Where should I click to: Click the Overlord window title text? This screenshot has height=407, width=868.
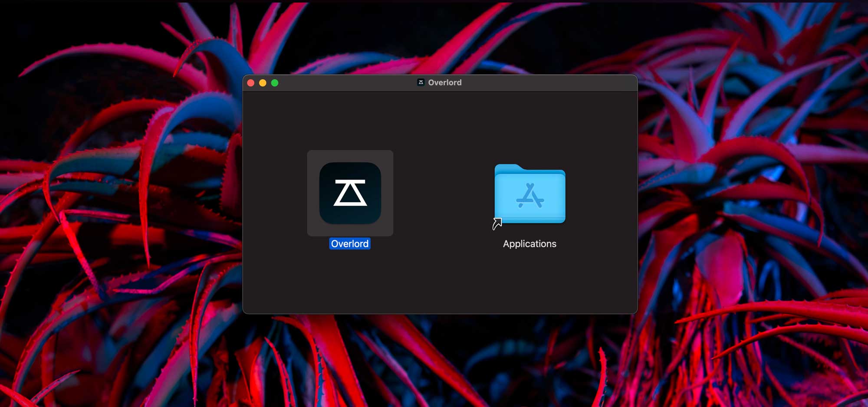(444, 82)
